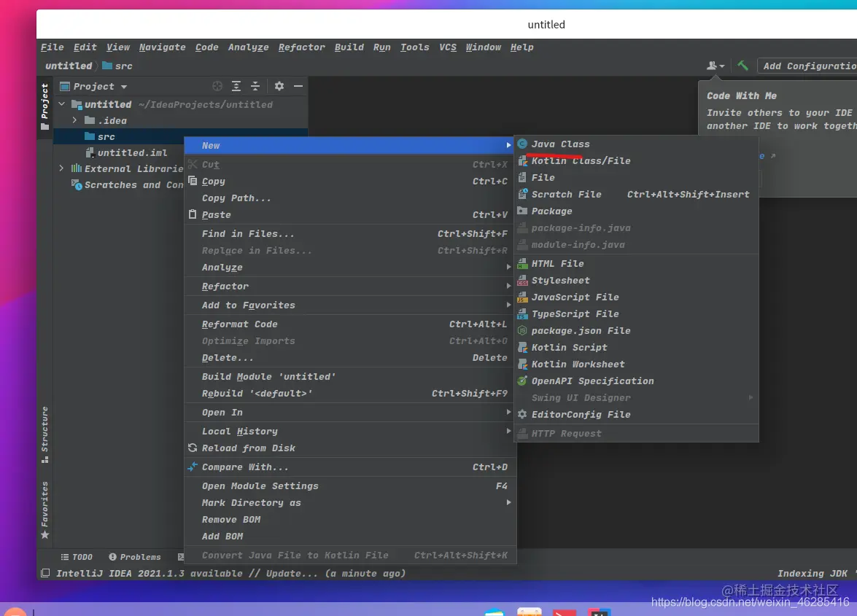The height and width of the screenshot is (616, 857).
Task: Click the Package folder icon
Action: click(x=522, y=211)
